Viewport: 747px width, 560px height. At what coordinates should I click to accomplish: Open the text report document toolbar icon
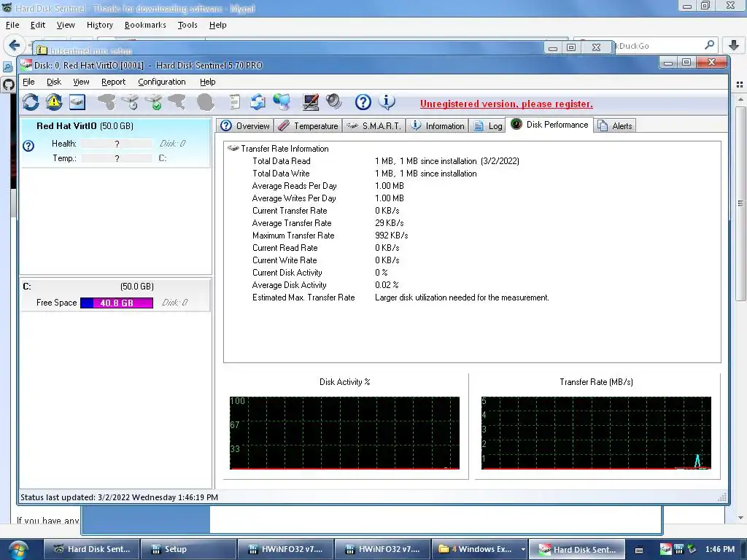pyautogui.click(x=234, y=102)
